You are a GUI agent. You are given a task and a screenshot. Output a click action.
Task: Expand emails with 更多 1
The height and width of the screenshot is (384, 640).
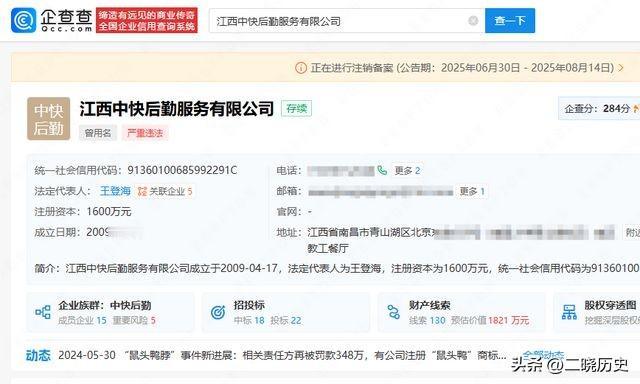[x=472, y=191]
